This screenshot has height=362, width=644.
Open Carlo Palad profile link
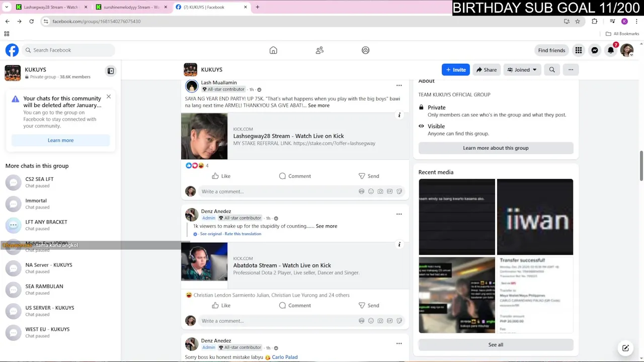(x=285, y=357)
